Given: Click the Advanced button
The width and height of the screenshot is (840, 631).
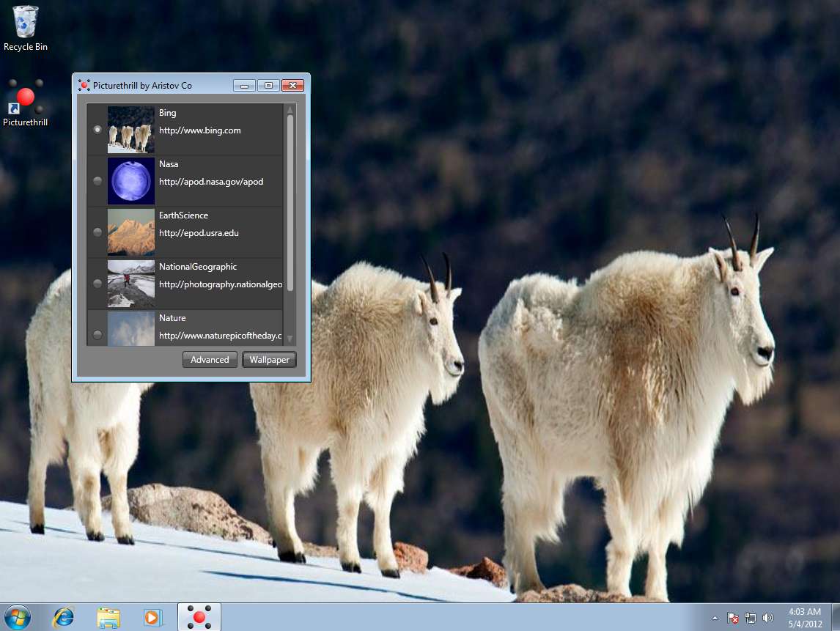Looking at the screenshot, I should coord(210,360).
